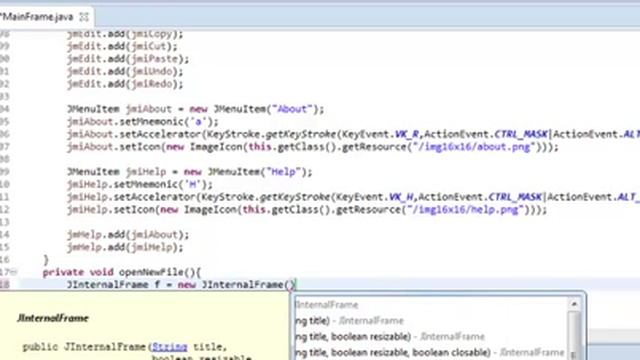This screenshot has height=360, width=640.
Task: Click the JMenuItem("About") declaration line
Action: [x=196, y=109]
